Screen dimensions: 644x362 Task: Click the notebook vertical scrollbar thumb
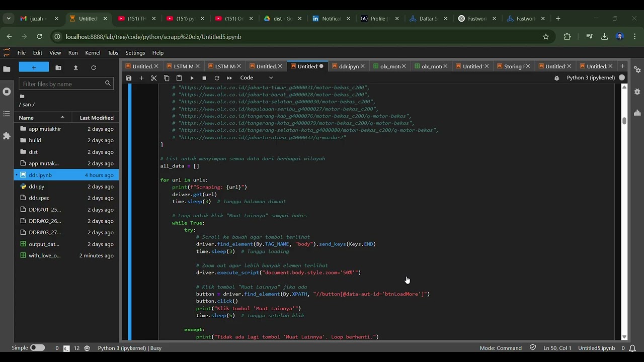click(x=624, y=121)
